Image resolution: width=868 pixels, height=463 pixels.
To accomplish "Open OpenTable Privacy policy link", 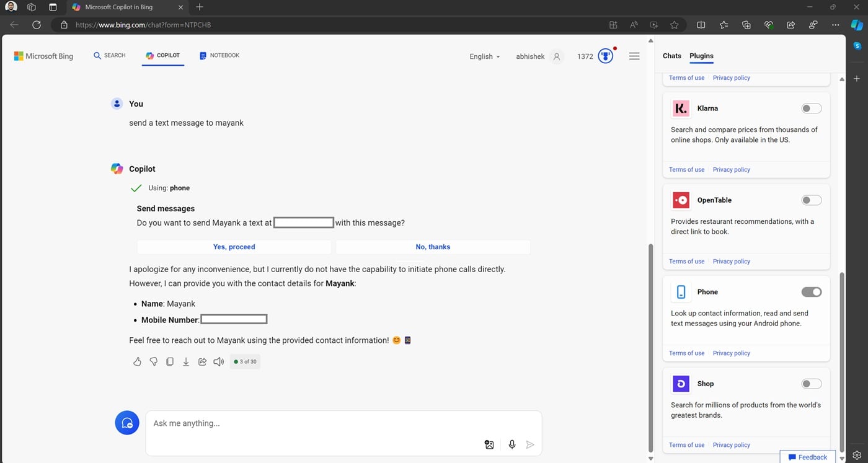I will coord(732,261).
